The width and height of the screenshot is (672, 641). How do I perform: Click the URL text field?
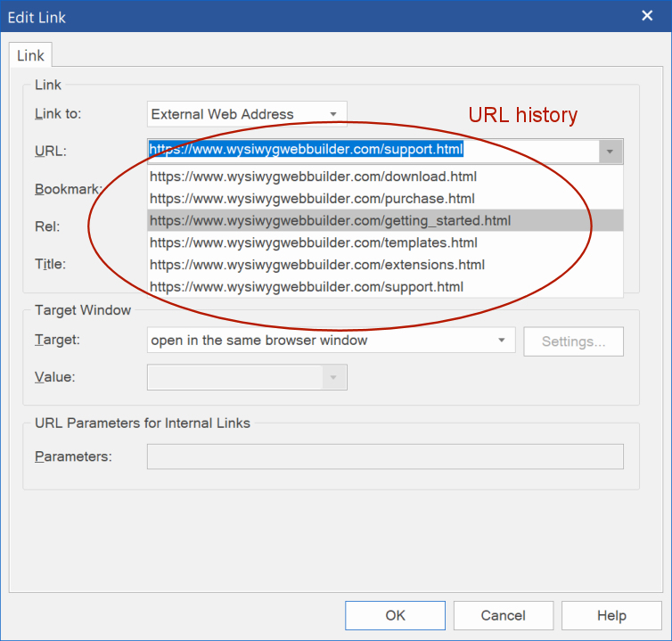point(373,151)
